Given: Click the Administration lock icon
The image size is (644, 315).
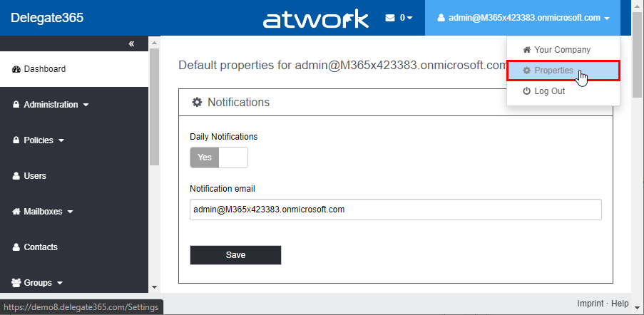Looking at the screenshot, I should click(x=16, y=105).
